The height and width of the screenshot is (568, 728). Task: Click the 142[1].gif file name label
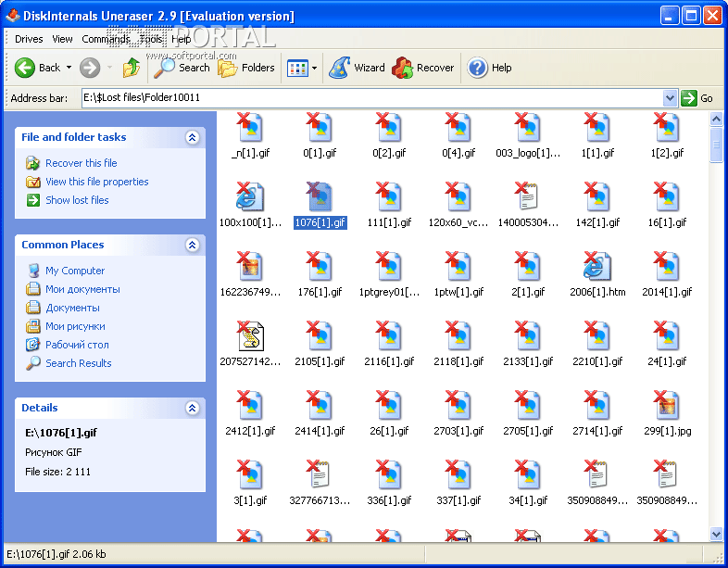[x=597, y=222]
